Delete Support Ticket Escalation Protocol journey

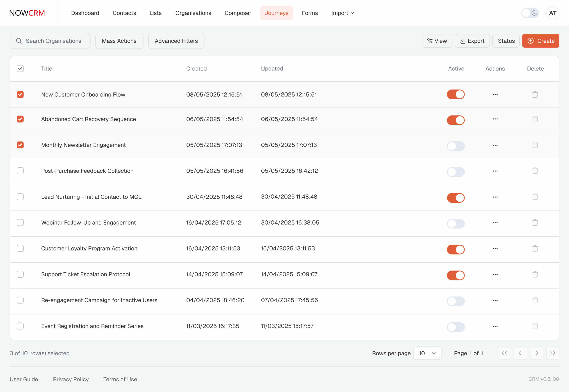coord(535,274)
